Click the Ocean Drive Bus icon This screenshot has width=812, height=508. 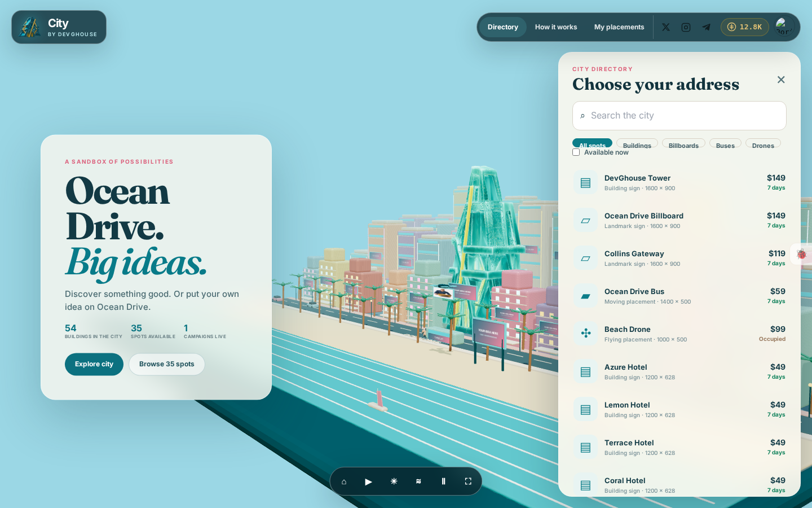(586, 296)
